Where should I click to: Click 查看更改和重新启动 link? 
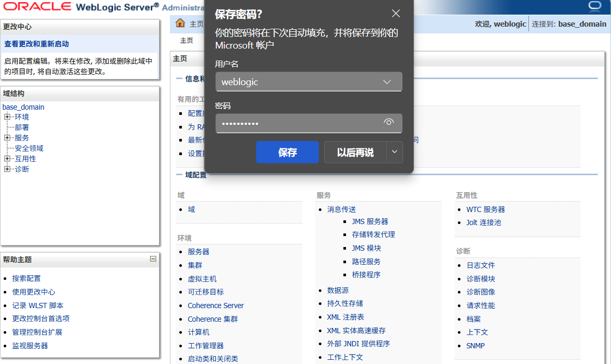[x=37, y=44]
